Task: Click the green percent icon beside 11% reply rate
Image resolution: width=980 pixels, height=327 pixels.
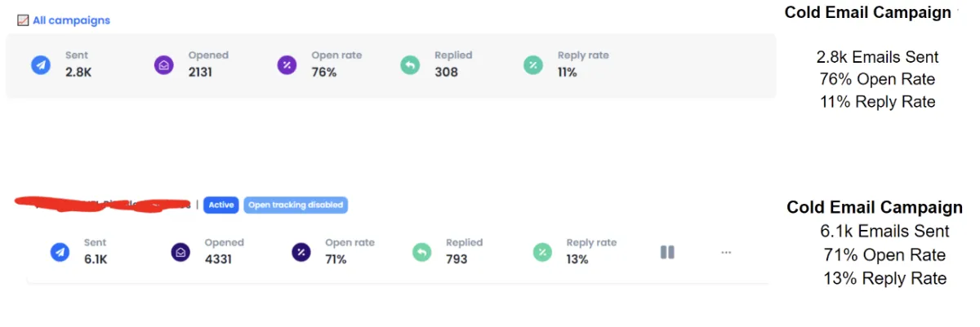Action: tap(532, 64)
